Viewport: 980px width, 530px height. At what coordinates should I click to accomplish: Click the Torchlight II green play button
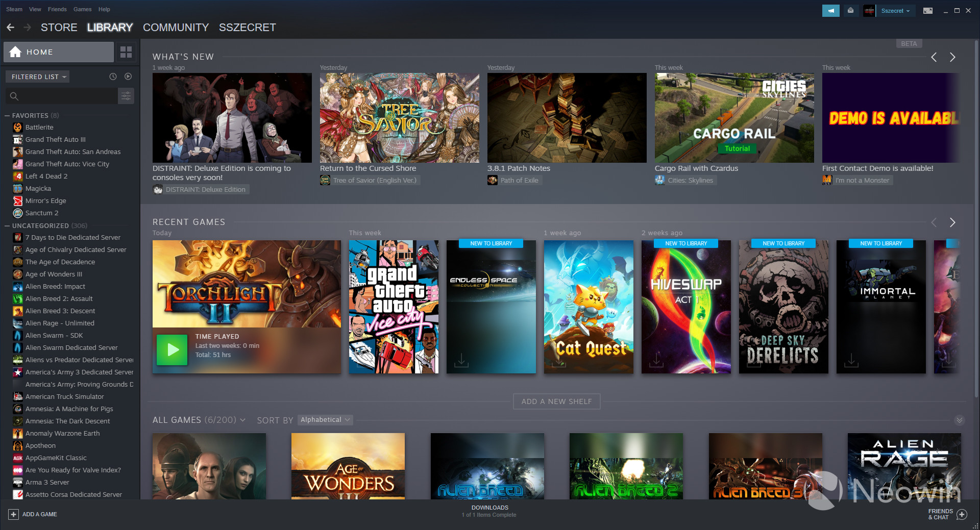click(172, 350)
